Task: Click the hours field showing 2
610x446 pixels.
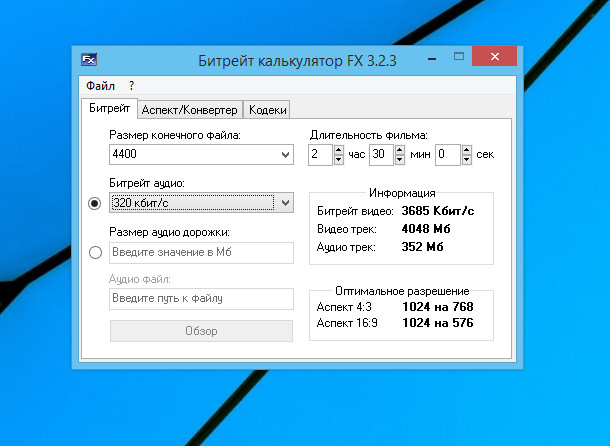Action: pos(321,155)
